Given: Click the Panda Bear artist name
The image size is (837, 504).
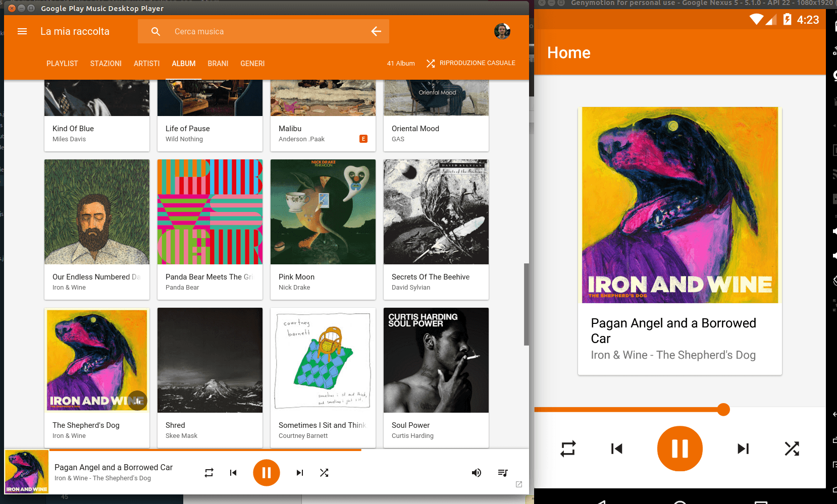Looking at the screenshot, I should pyautogui.click(x=182, y=288).
